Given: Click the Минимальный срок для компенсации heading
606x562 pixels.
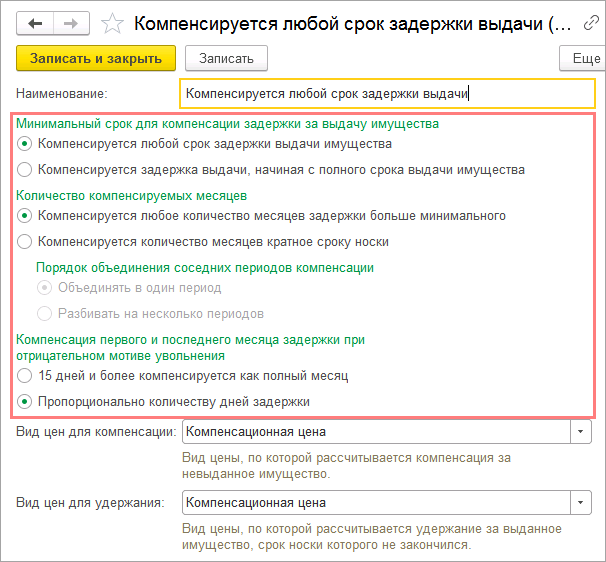Looking at the screenshot, I should click(227, 124).
